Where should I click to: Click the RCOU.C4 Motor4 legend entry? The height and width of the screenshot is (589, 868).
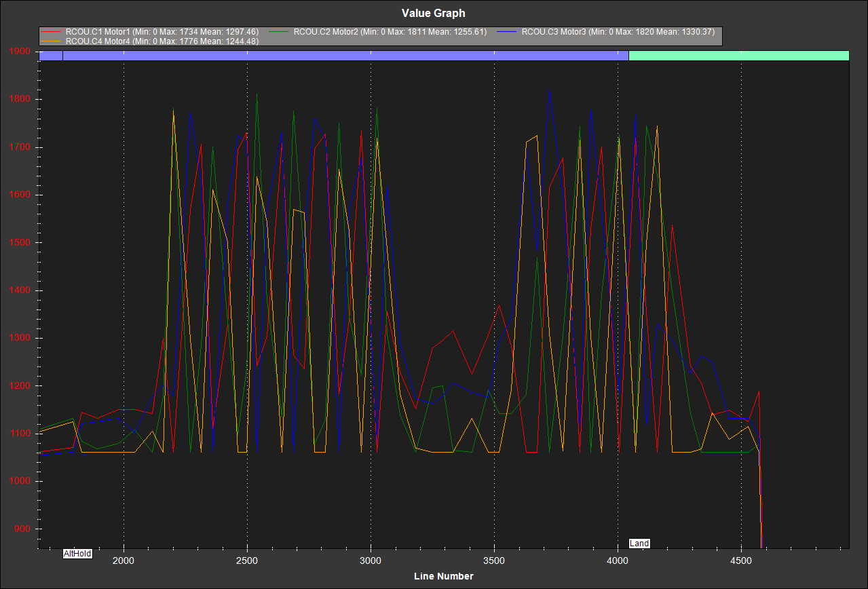[x=162, y=41]
